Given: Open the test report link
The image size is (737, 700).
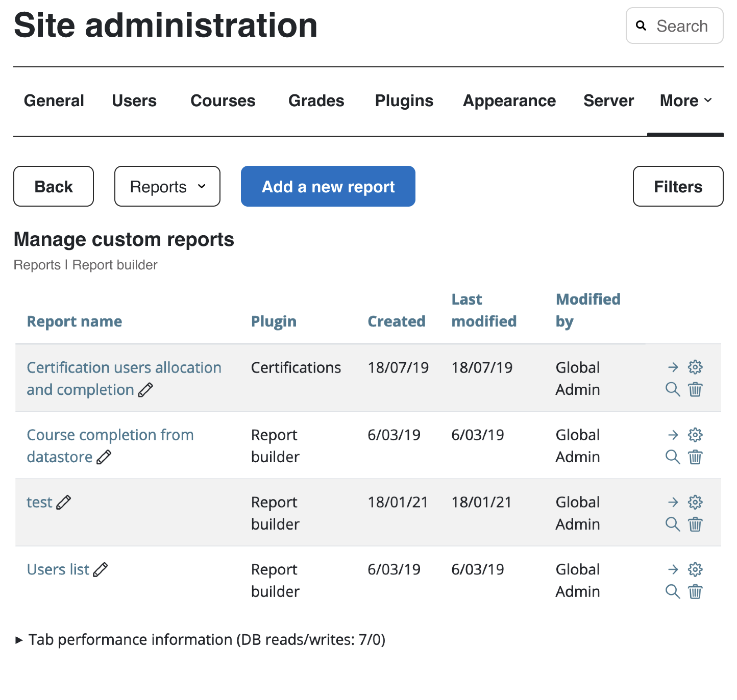Looking at the screenshot, I should pos(39,502).
